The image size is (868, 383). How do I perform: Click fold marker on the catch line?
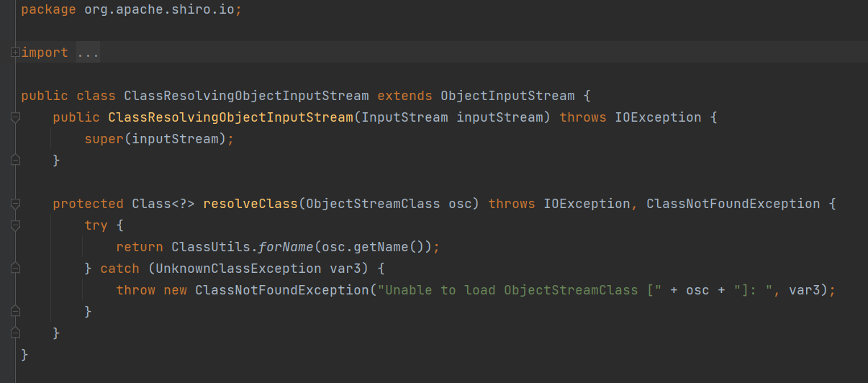coord(15,269)
